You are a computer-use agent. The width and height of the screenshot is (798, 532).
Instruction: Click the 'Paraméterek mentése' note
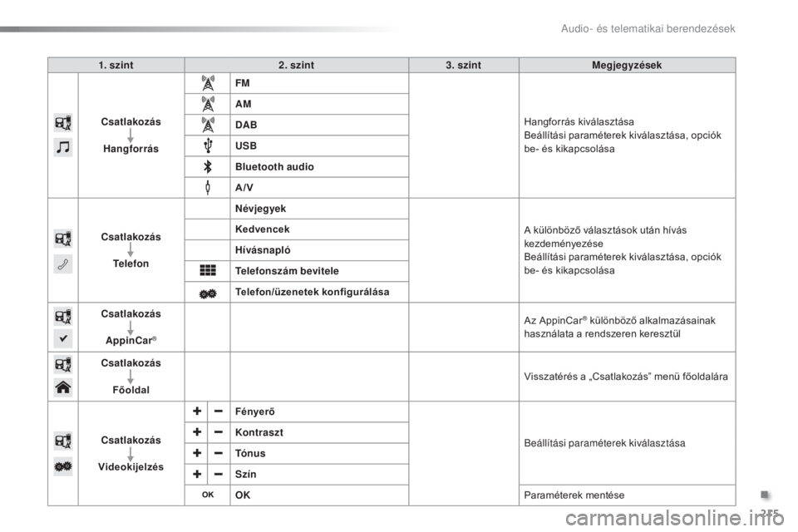574,495
